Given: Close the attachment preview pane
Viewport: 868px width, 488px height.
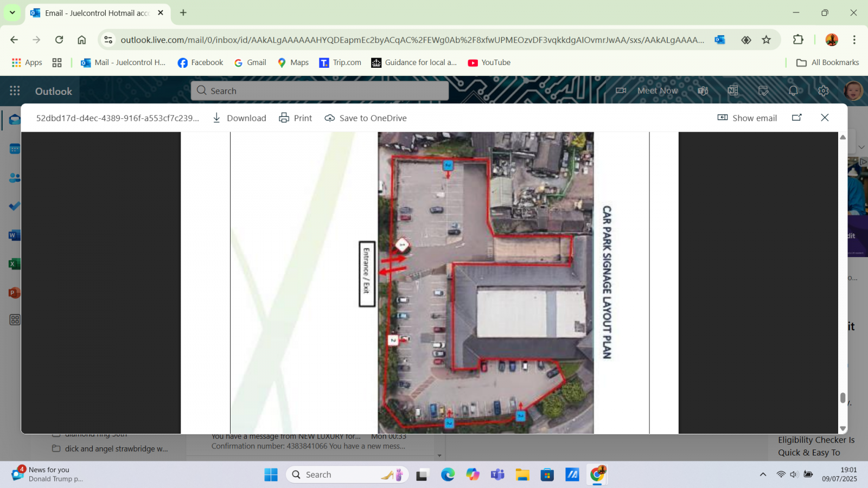Looking at the screenshot, I should click(825, 118).
